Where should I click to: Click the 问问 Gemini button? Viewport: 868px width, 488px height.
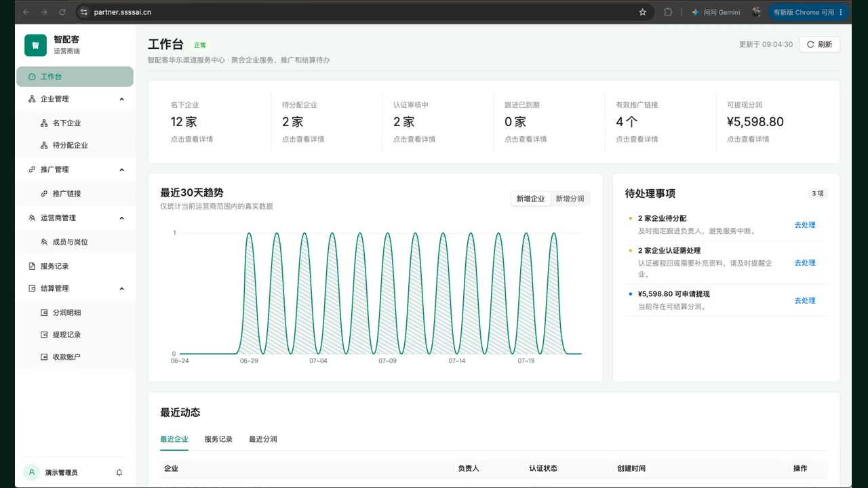tap(716, 12)
